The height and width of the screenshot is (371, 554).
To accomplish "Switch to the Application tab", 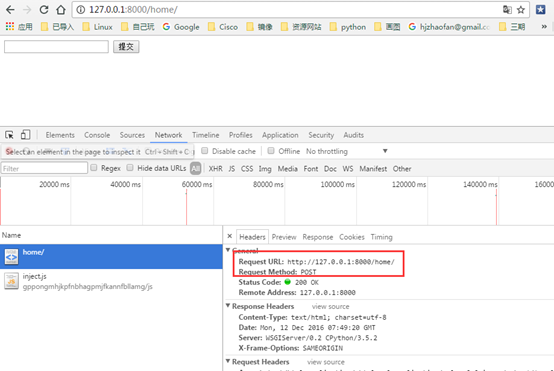I will (x=280, y=135).
